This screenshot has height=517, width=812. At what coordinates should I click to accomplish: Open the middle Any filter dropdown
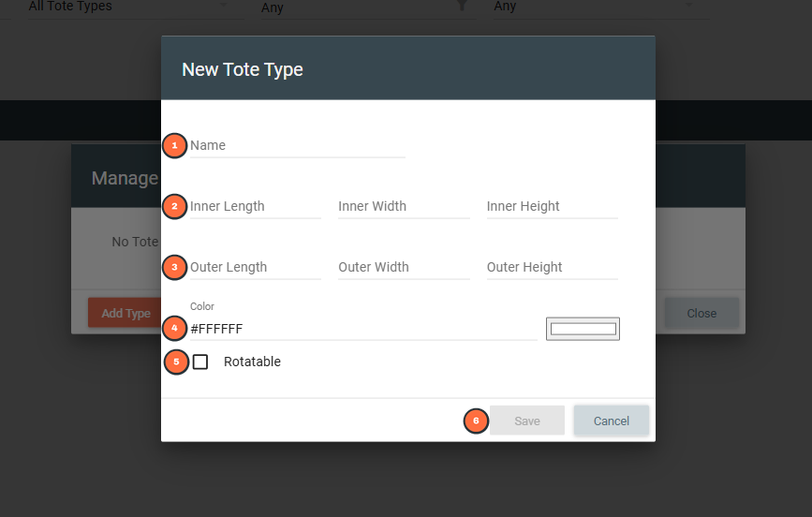[x=368, y=7]
